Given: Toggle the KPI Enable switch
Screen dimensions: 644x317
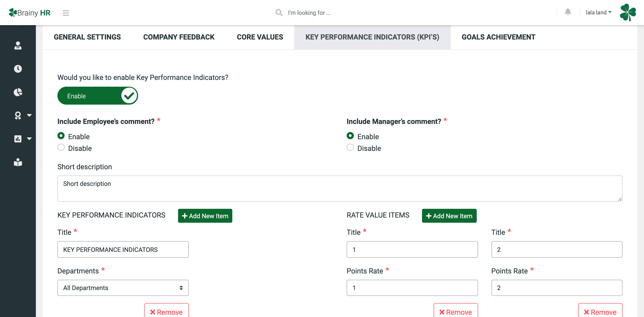Looking at the screenshot, I should [98, 96].
